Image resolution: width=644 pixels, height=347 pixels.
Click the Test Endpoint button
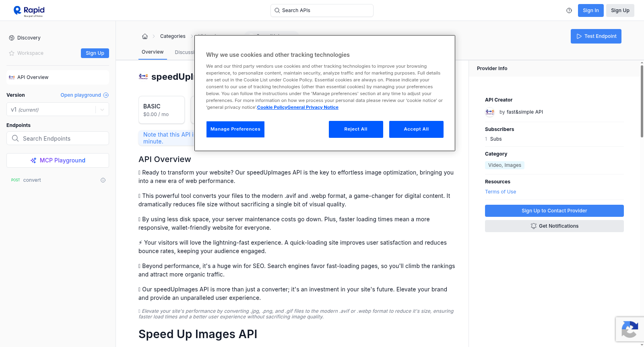(596, 36)
